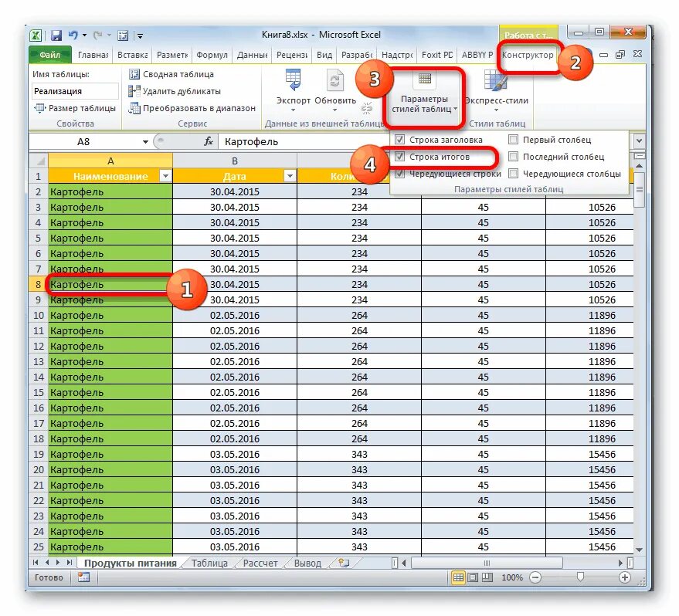This screenshot has width=679, height=616.
Task: Toggle the Строка итогов checkbox
Action: (399, 157)
